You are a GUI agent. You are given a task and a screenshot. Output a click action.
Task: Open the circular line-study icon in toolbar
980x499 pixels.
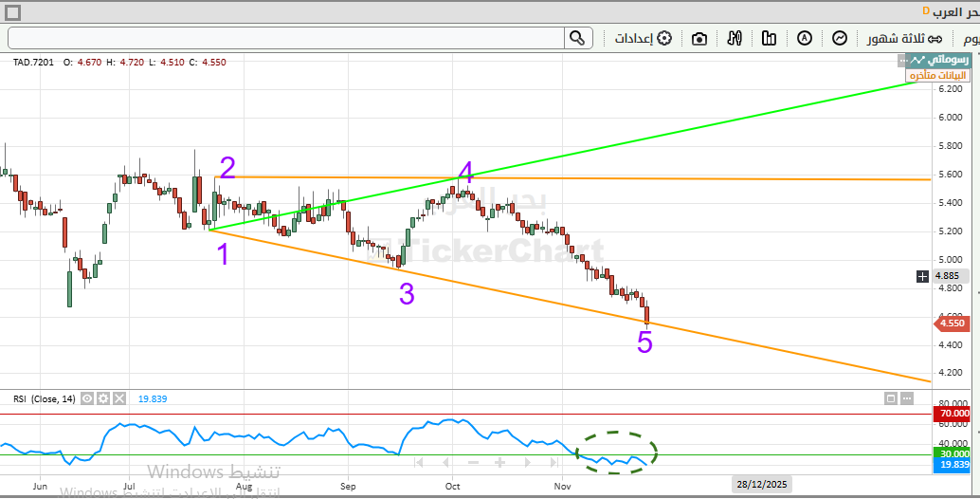click(840, 39)
